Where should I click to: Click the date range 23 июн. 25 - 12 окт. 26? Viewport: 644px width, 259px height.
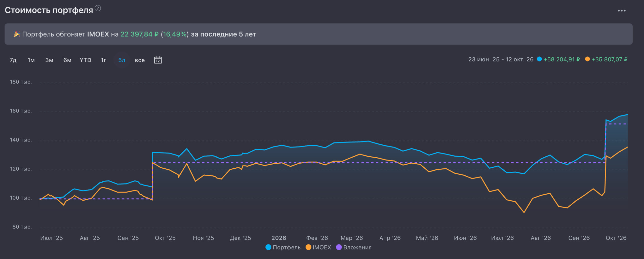point(501,59)
